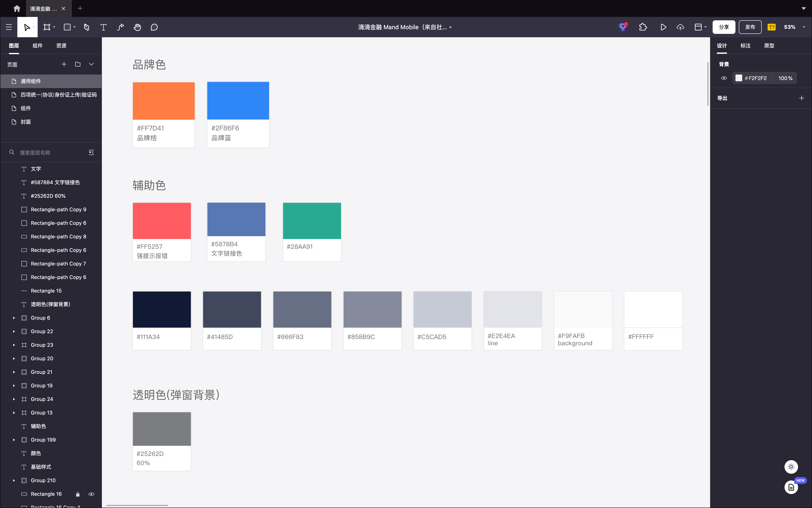Select the 封面 page
This screenshot has height=508, width=812.
51,122
